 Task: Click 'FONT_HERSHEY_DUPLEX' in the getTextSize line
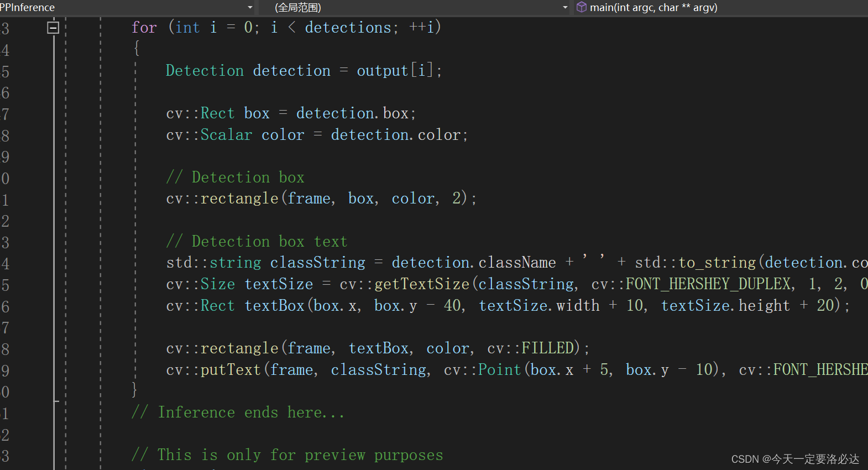[708, 284]
